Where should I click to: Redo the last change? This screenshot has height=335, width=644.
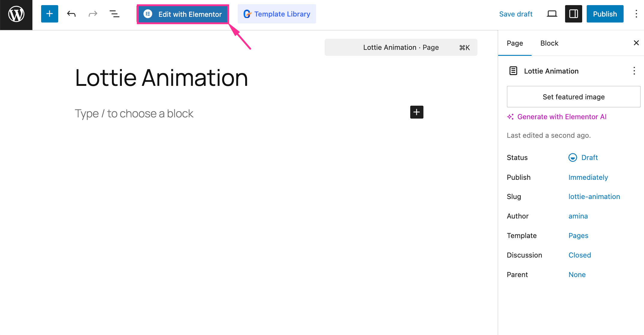click(x=93, y=14)
